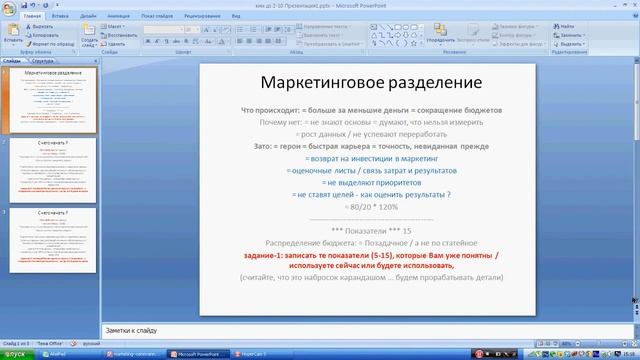Align text right

coord(258,41)
